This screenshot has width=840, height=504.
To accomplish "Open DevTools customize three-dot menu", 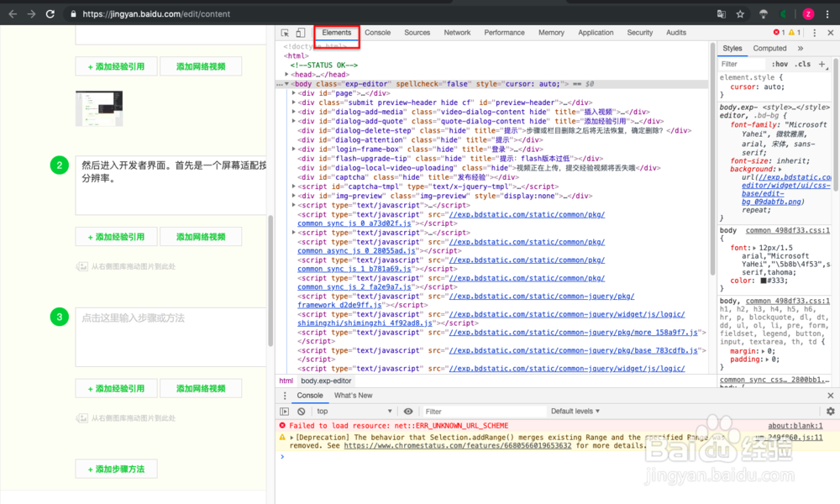I will (815, 33).
